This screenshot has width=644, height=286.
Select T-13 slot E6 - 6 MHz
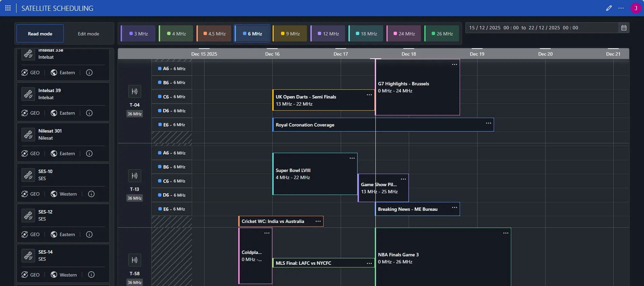(x=172, y=209)
